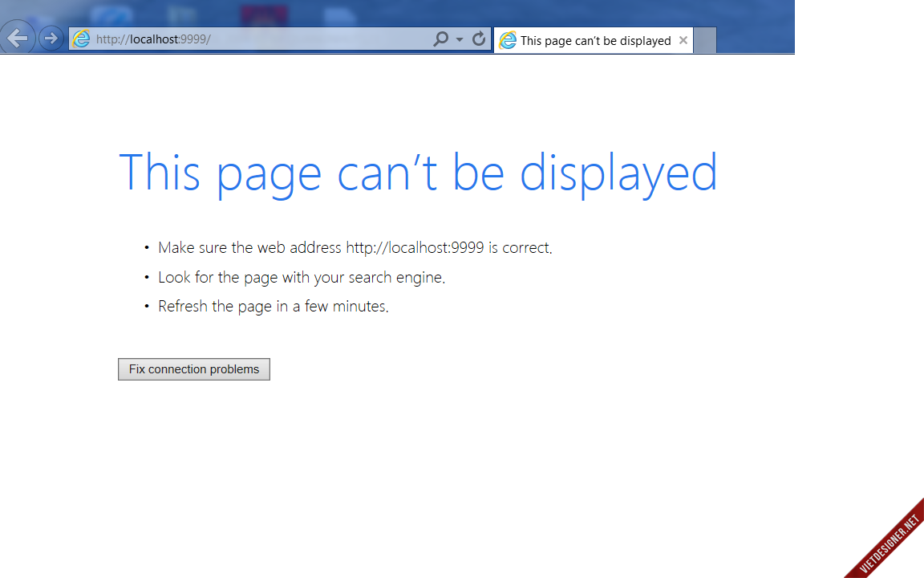Go forward with the Forward arrow button
The width and height of the screenshot is (924, 578).
(51, 39)
